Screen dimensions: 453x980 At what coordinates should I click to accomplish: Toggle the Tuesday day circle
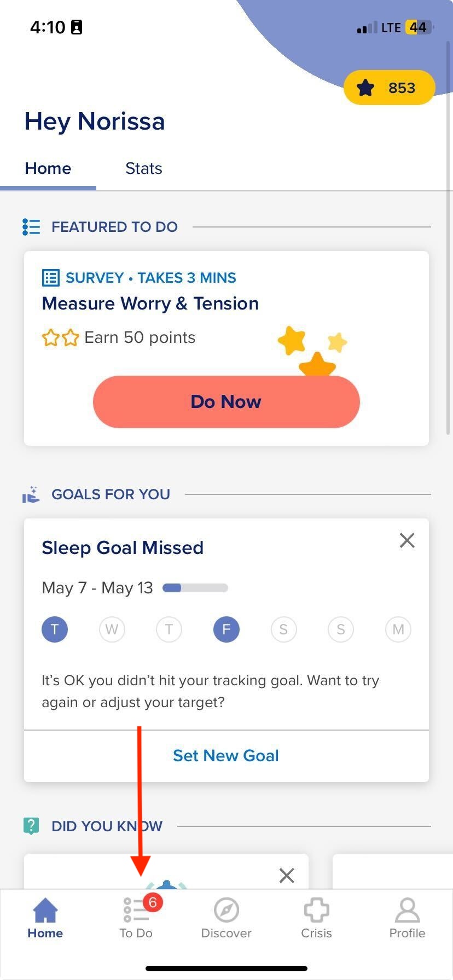pyautogui.click(x=55, y=629)
